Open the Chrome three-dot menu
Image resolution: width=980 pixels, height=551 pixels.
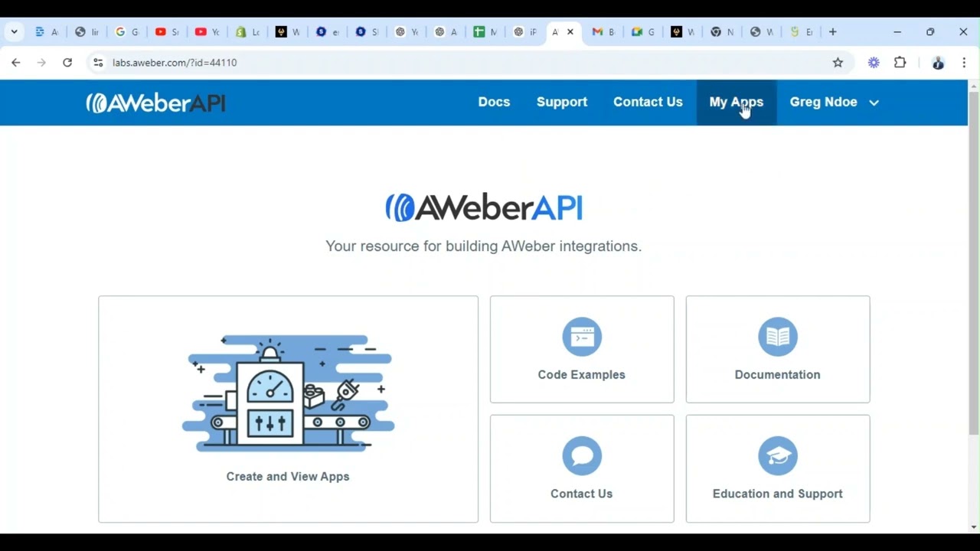tap(964, 63)
